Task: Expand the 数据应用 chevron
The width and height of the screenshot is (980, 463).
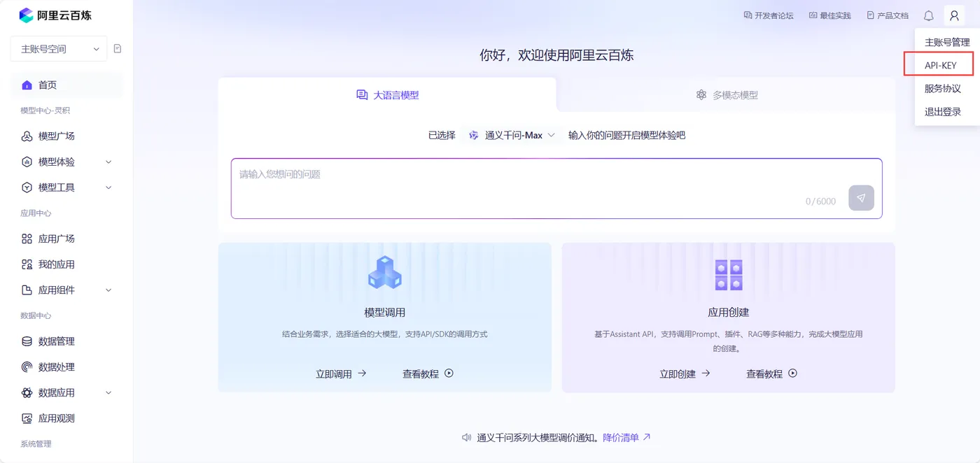Action: coord(108,393)
